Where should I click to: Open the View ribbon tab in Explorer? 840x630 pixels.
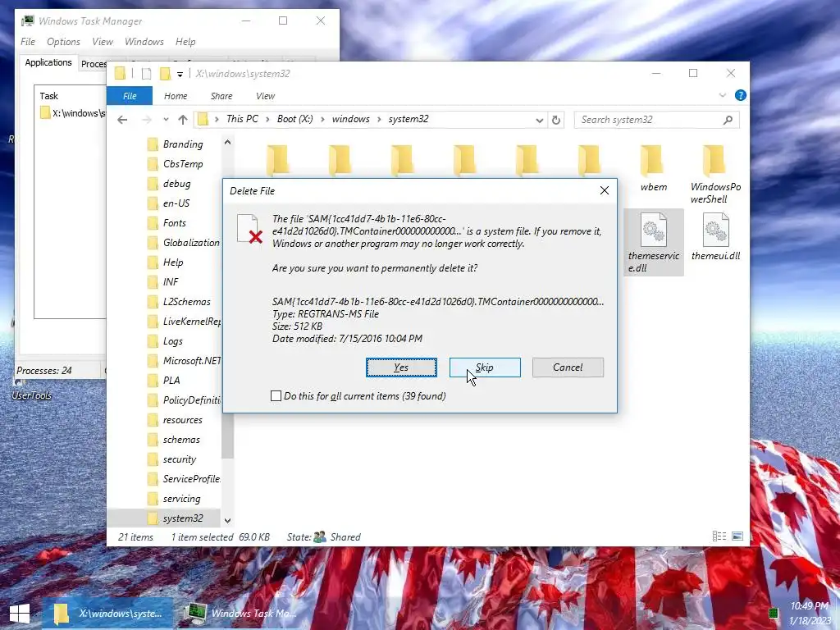click(265, 96)
